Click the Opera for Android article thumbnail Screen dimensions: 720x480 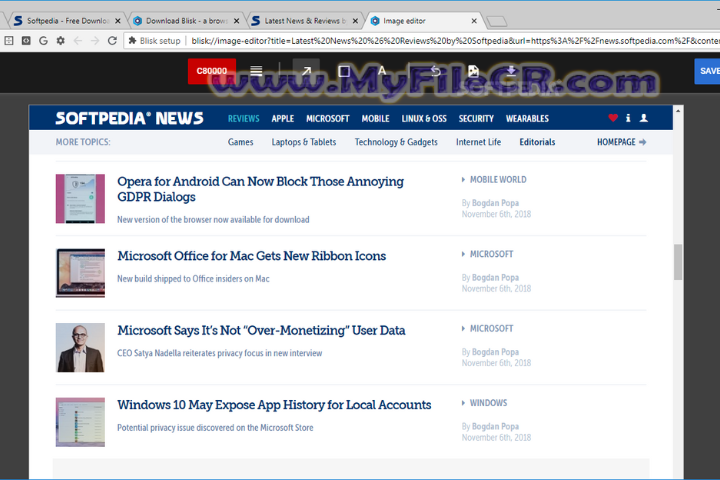click(x=80, y=198)
